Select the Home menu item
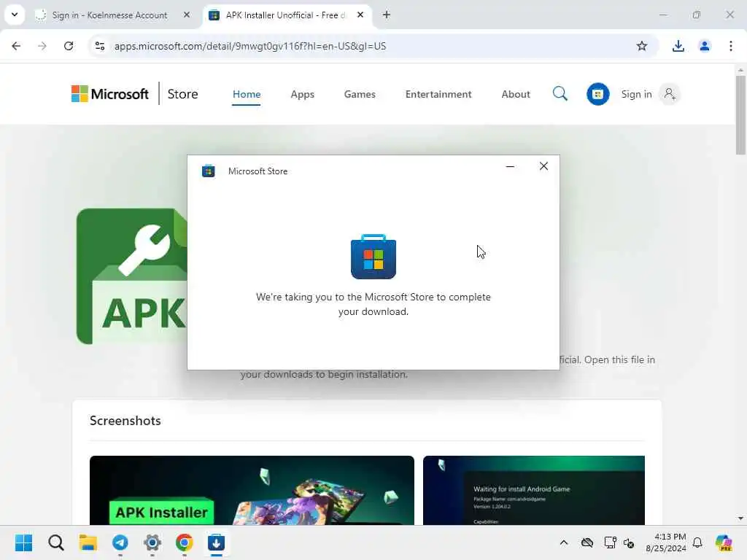Image resolution: width=747 pixels, height=560 pixels. pyautogui.click(x=247, y=94)
